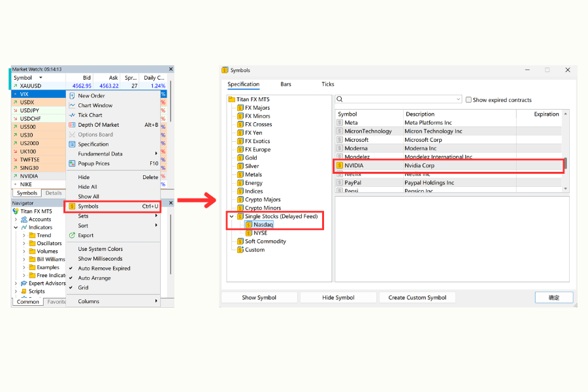Click the Show Symbol button
Viewport: 588px width, 392px height.
259,297
